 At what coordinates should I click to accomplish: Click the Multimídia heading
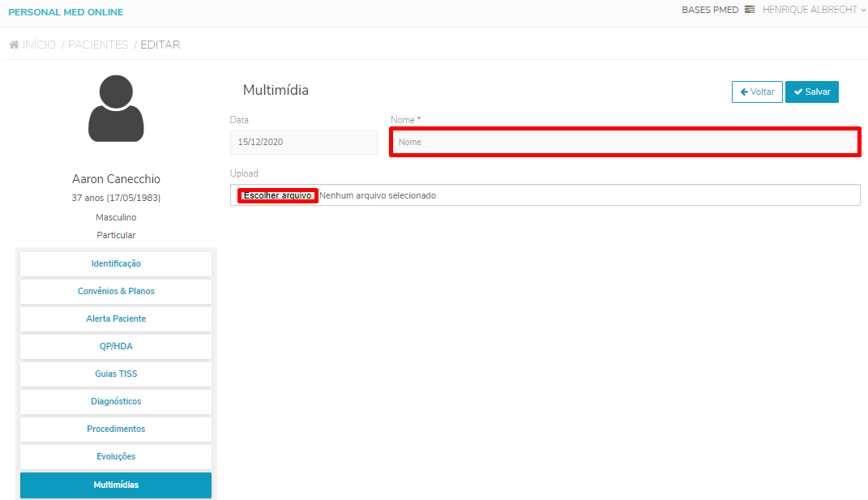pyautogui.click(x=276, y=90)
